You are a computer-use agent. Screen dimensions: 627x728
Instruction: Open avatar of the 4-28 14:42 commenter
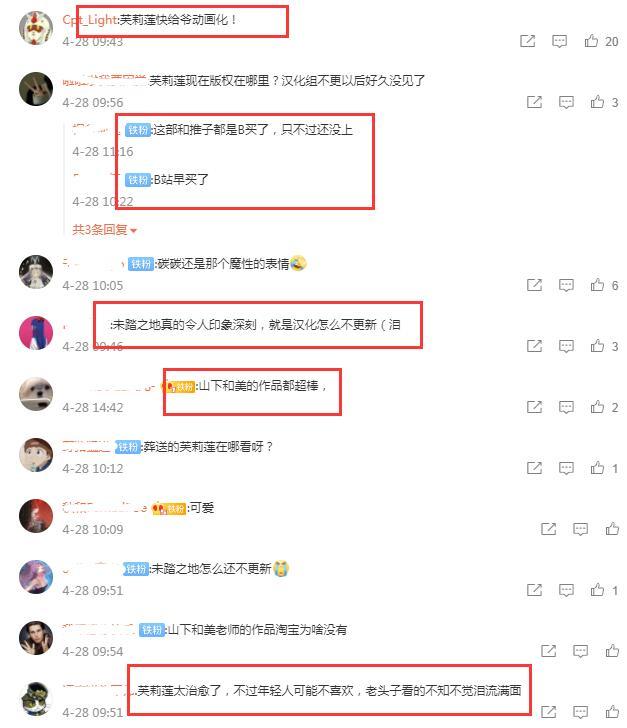tap(36, 394)
